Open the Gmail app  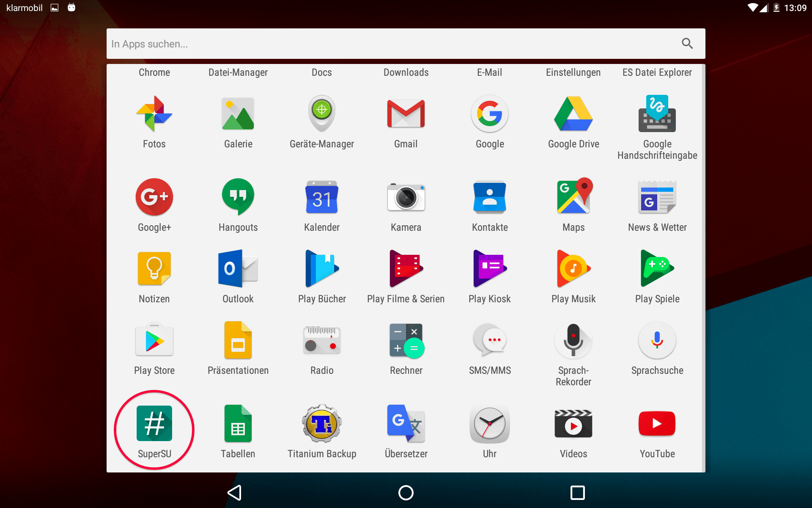406,114
